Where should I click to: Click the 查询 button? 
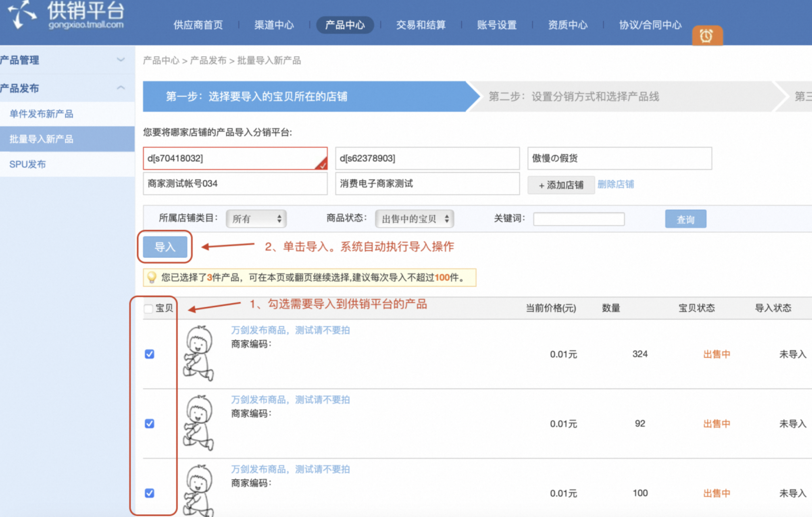tap(686, 219)
